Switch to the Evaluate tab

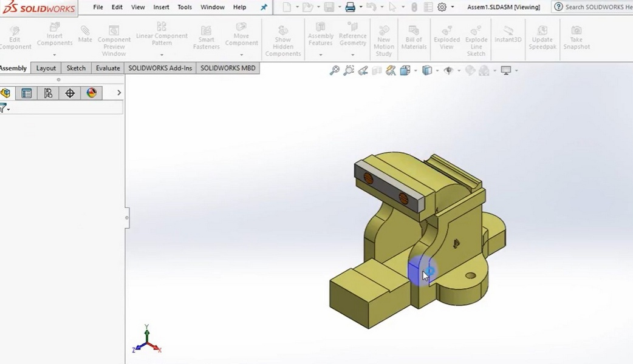pyautogui.click(x=108, y=68)
